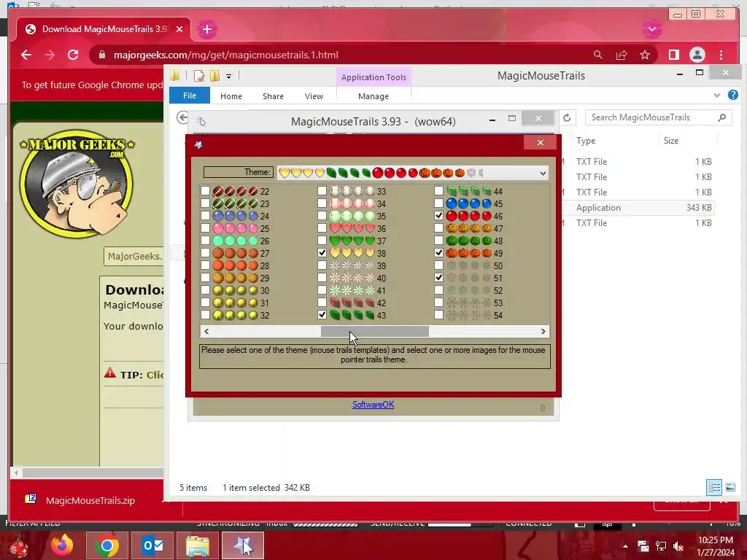Screen dimensions: 747x560
Task: Open File Explorer from the taskbar
Action: 197,545
